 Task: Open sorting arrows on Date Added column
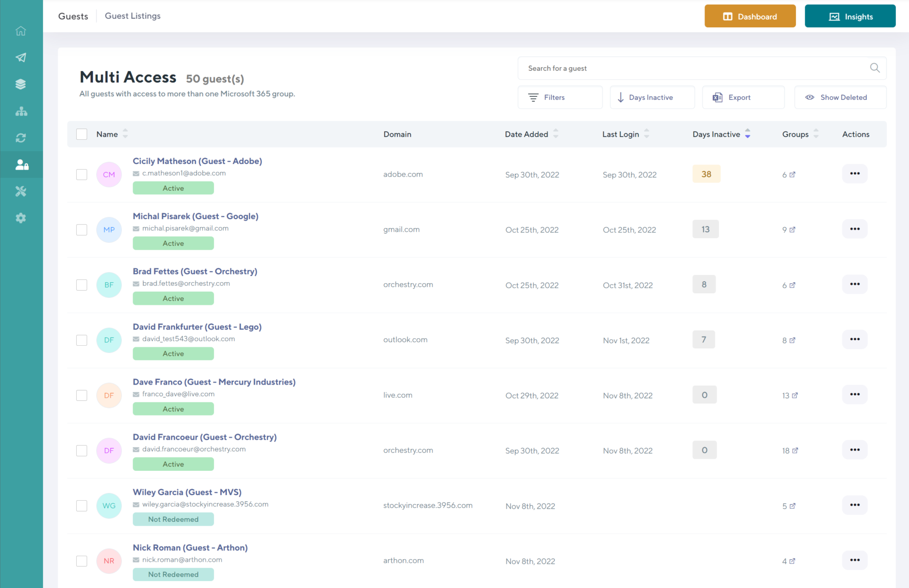[556, 134]
